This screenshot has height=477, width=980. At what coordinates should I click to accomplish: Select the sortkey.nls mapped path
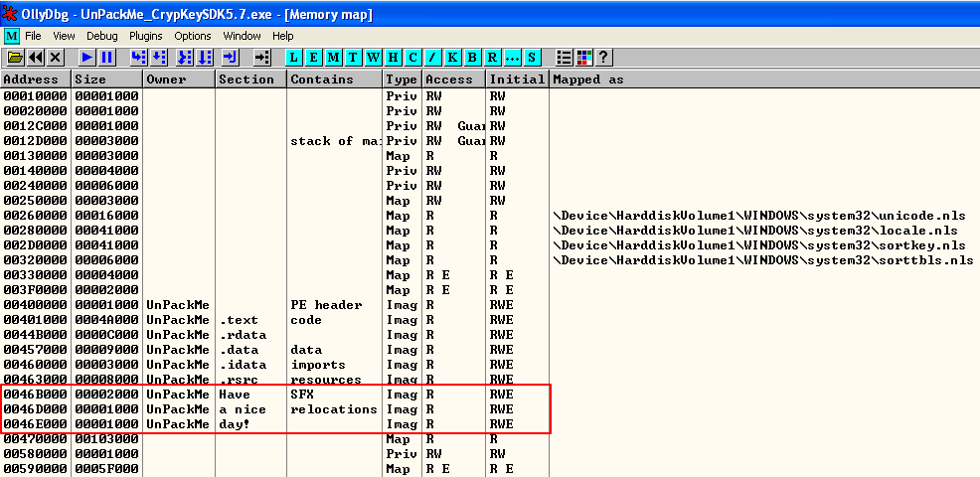(758, 245)
